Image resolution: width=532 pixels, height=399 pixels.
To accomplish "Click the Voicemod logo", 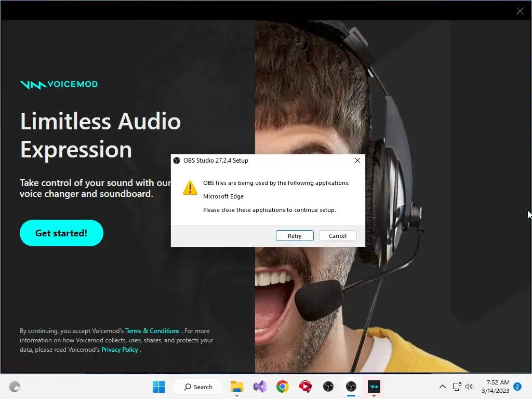I will pos(59,85).
